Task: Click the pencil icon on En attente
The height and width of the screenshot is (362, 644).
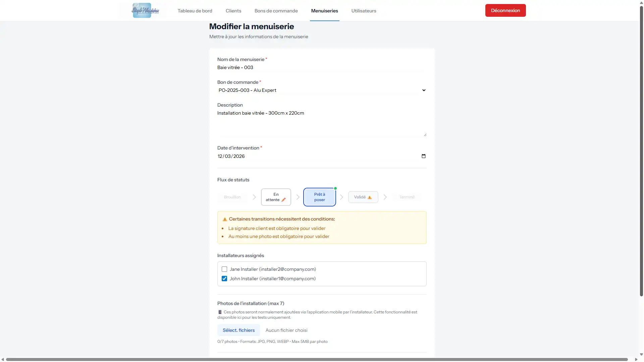Action: pyautogui.click(x=283, y=200)
